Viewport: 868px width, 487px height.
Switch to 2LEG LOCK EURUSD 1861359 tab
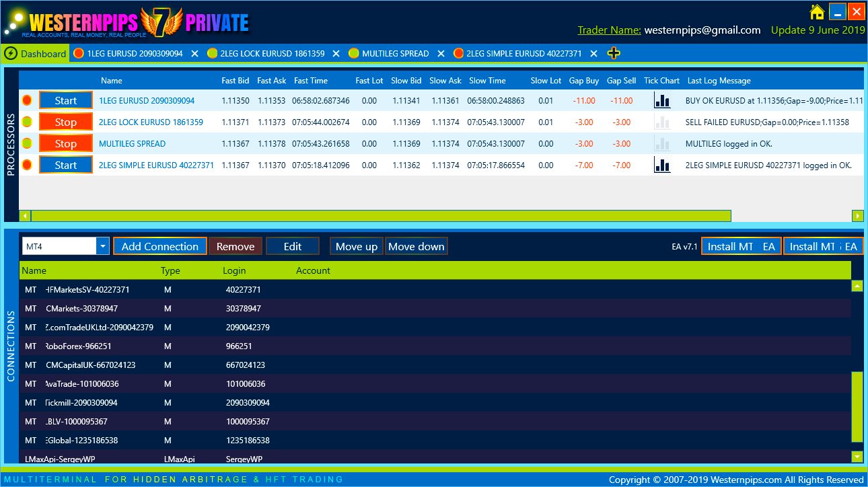point(273,54)
